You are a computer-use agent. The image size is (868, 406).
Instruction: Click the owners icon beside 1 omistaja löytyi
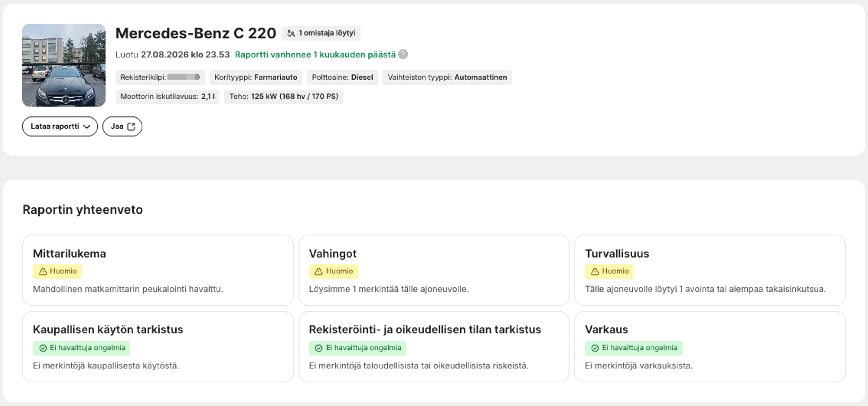[291, 33]
